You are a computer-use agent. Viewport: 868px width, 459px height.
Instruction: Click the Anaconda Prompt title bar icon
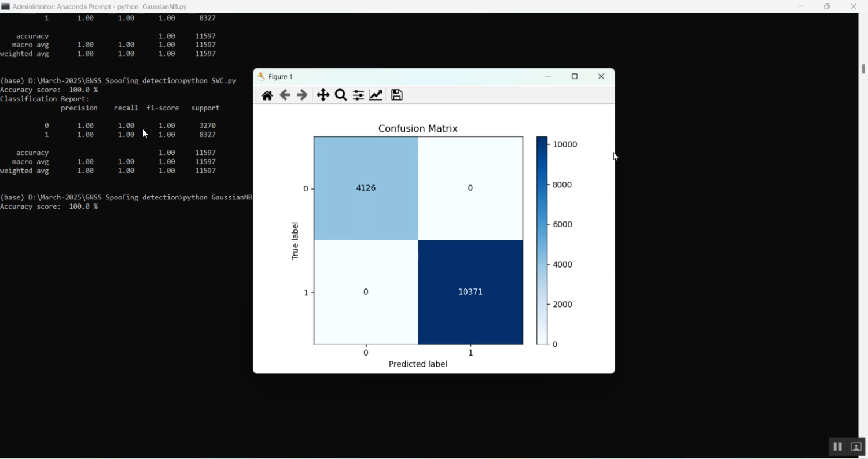coord(5,6)
